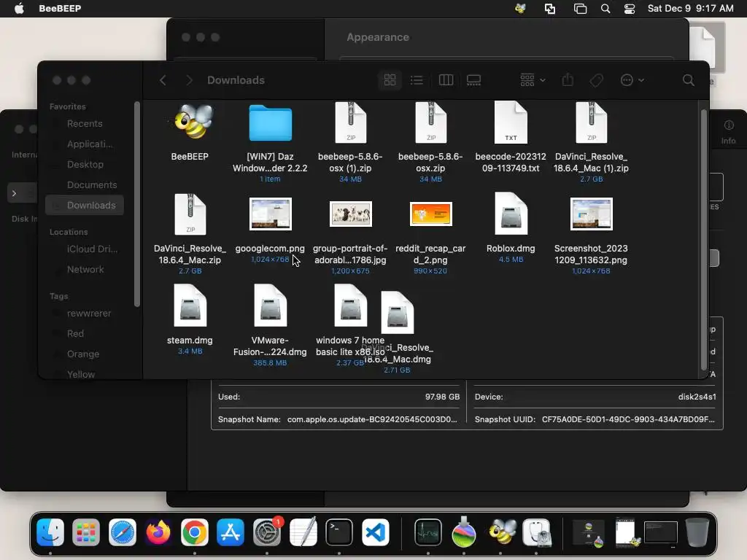The height and width of the screenshot is (560, 747).
Task: Switch Finder to column view
Action: click(x=446, y=80)
